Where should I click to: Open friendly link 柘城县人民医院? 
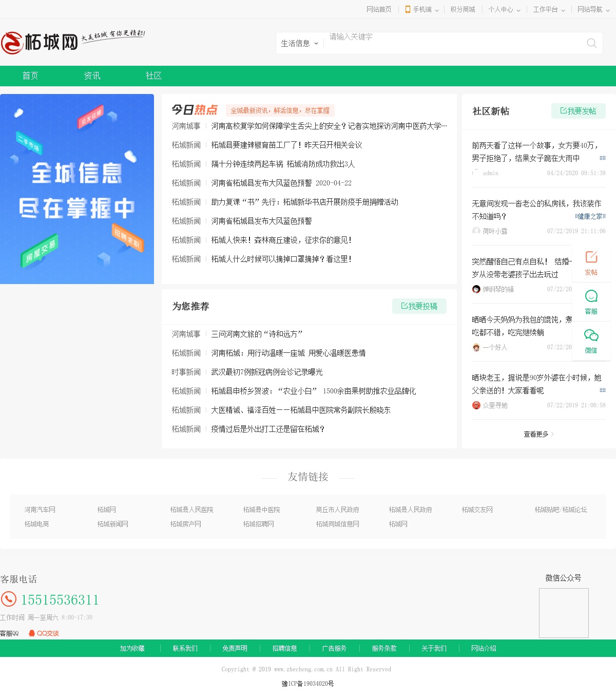191,510
